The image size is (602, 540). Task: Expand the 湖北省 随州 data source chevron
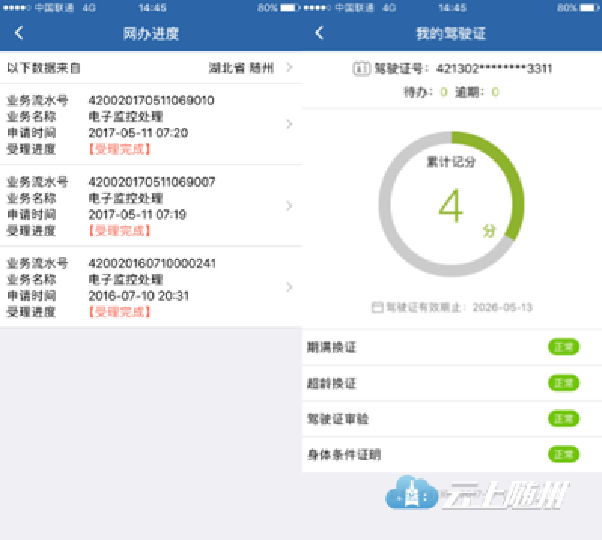click(x=289, y=68)
